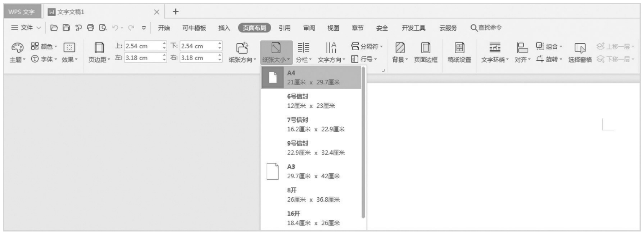Viewport: 644px width, 234px height.
Task: Switch to the 插入 tab
Action: (x=224, y=28)
